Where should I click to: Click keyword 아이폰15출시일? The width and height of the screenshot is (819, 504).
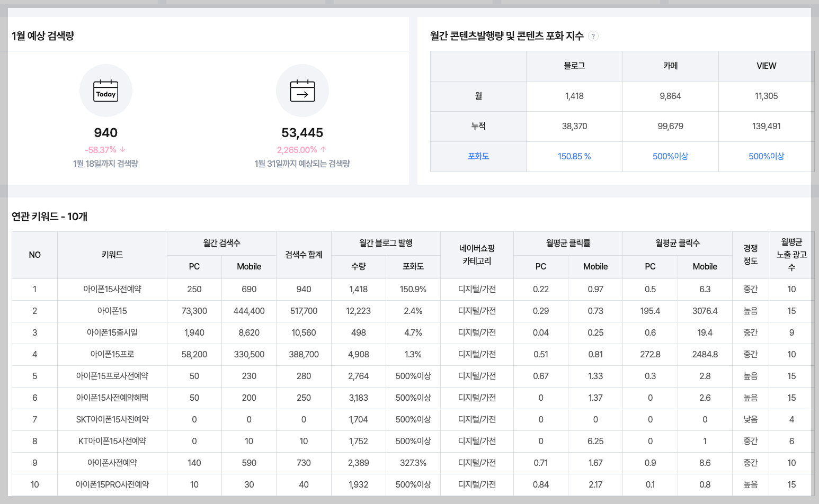112,332
